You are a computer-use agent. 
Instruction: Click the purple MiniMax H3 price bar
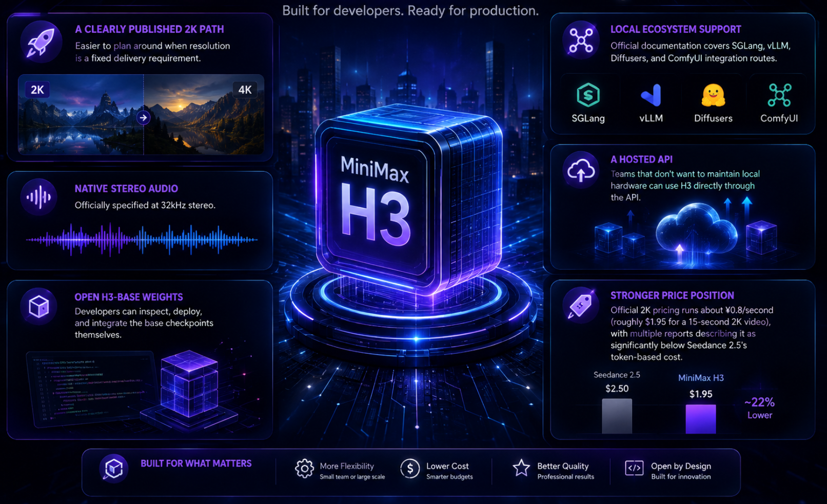pyautogui.click(x=700, y=419)
